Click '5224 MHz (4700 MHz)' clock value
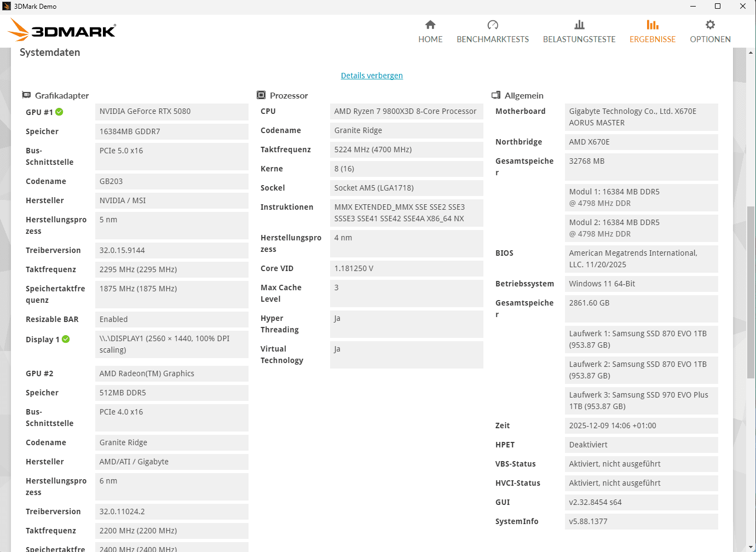This screenshot has height=552, width=756. pyautogui.click(x=407, y=150)
